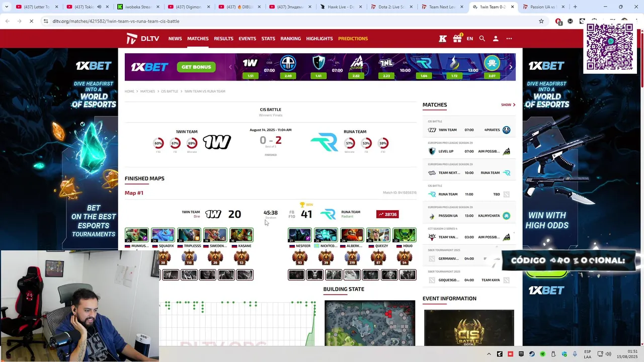The image size is (644, 362).
Task: Click MUNKUS's hero portrait
Action: [137, 235]
